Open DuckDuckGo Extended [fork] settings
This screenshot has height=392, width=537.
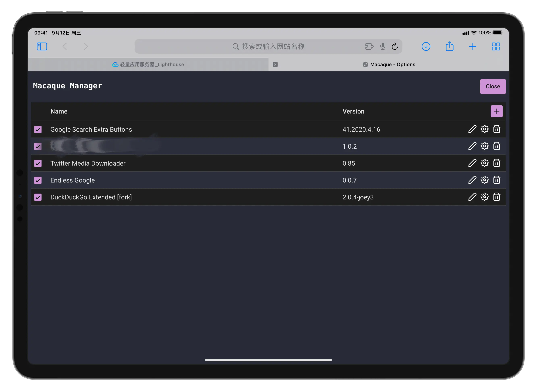pos(484,197)
